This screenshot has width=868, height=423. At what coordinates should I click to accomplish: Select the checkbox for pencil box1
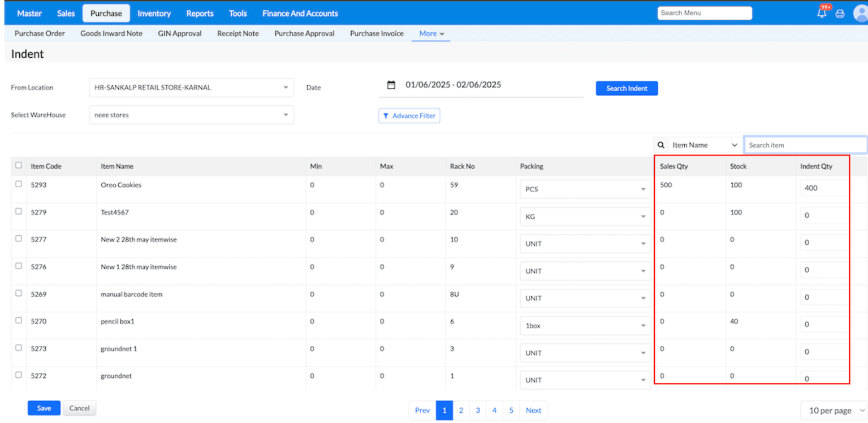pos(19,321)
